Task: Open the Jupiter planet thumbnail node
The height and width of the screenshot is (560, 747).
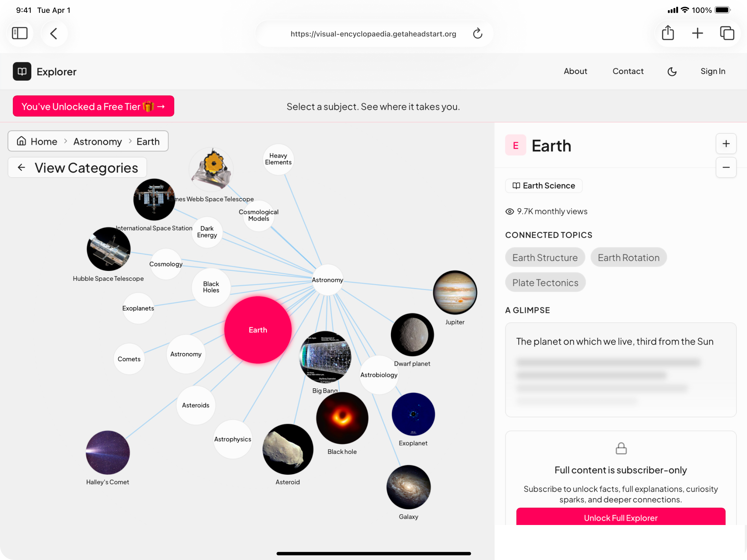Action: [x=455, y=292]
